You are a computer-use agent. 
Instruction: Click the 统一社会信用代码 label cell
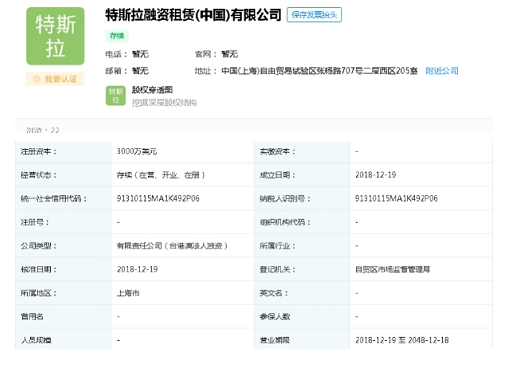coord(63,199)
